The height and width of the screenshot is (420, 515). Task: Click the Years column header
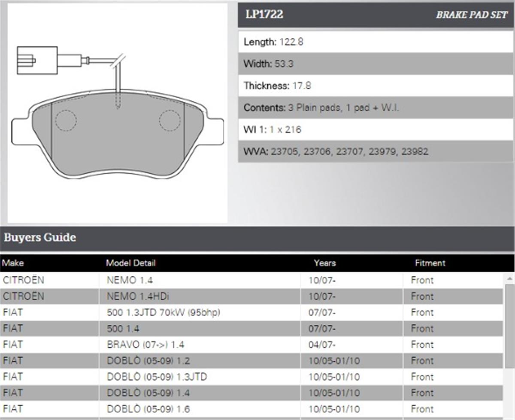pos(325,263)
